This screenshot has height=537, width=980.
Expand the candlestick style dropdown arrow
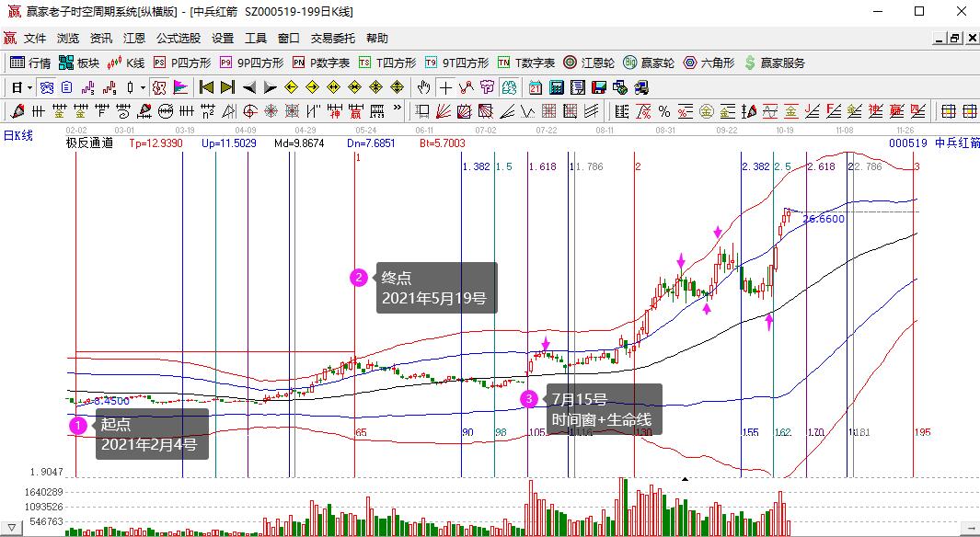click(x=143, y=87)
